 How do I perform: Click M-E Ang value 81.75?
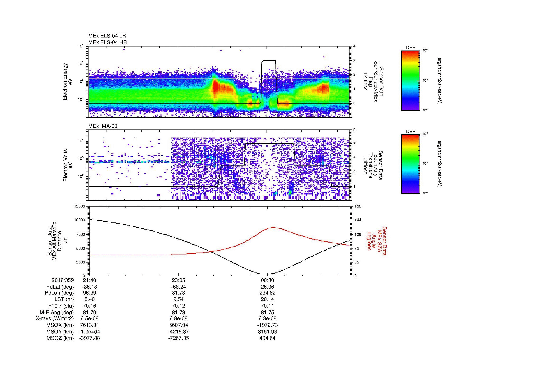tap(267, 312)
